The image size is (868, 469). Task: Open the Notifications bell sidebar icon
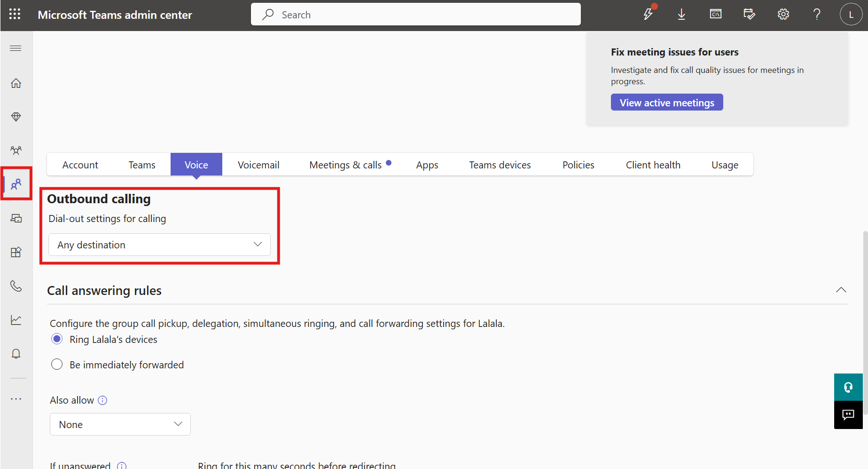pyautogui.click(x=16, y=354)
